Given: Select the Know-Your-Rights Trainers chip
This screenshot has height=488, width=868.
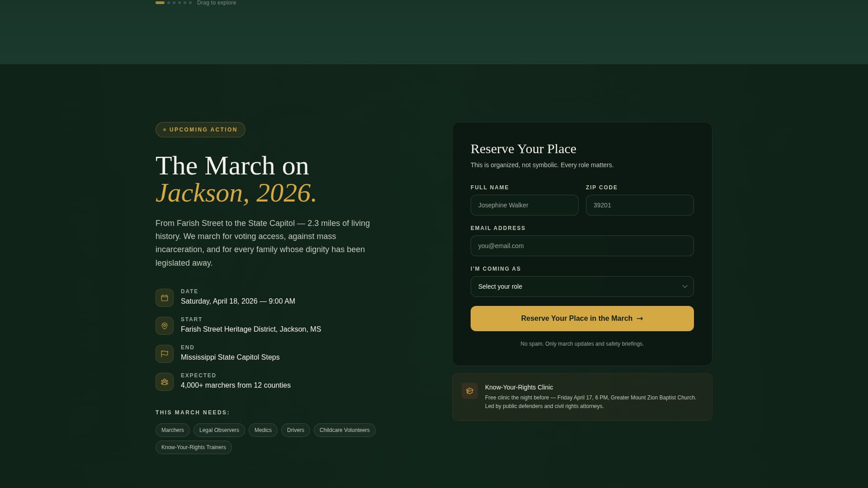Looking at the screenshot, I should 193,447.
